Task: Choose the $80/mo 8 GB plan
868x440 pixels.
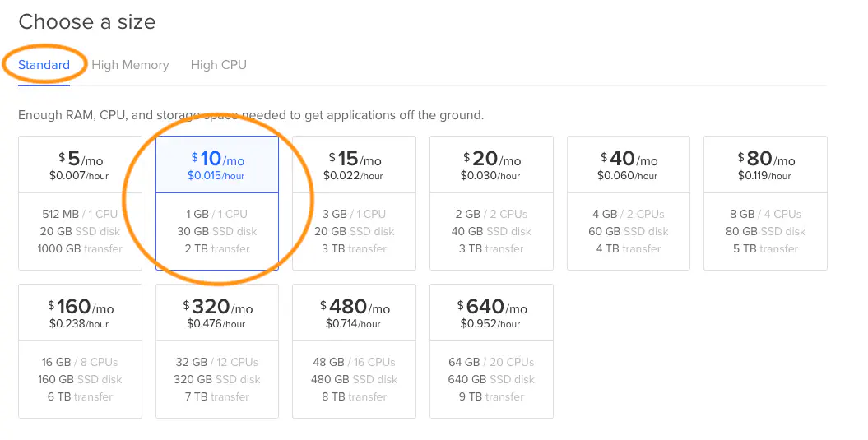Action: [765, 202]
